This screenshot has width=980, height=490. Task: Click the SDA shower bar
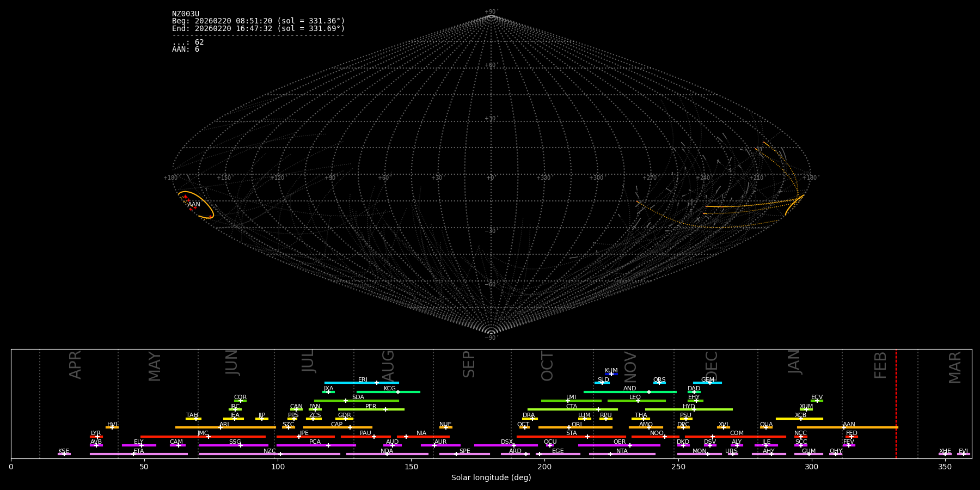pyautogui.click(x=357, y=401)
